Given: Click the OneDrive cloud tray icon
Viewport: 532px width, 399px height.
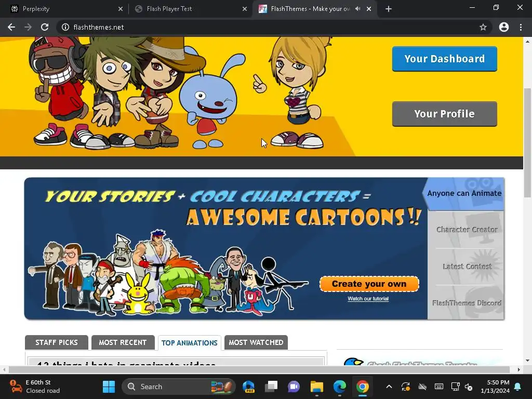Looking at the screenshot, I should (422, 387).
